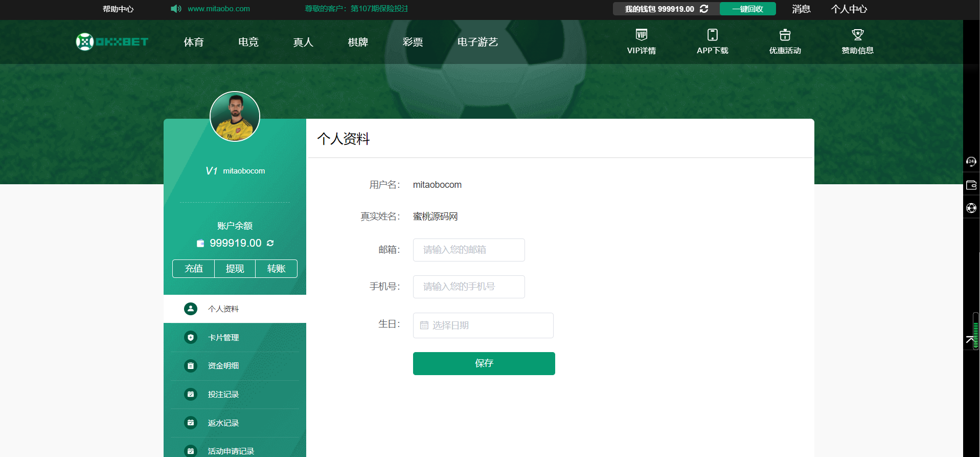Open the APP下载 phone icon

712,35
